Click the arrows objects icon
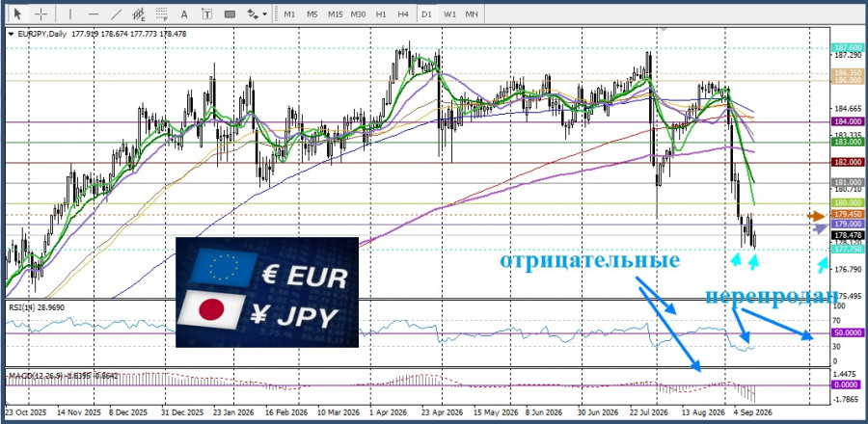This screenshot has width=868, height=424. coord(253,13)
